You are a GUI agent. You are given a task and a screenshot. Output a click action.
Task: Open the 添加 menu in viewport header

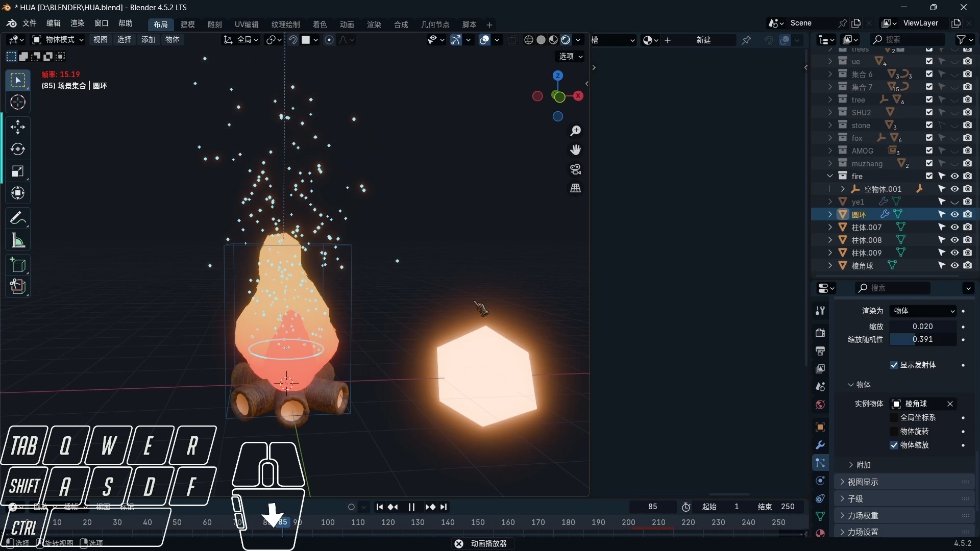[x=148, y=40]
